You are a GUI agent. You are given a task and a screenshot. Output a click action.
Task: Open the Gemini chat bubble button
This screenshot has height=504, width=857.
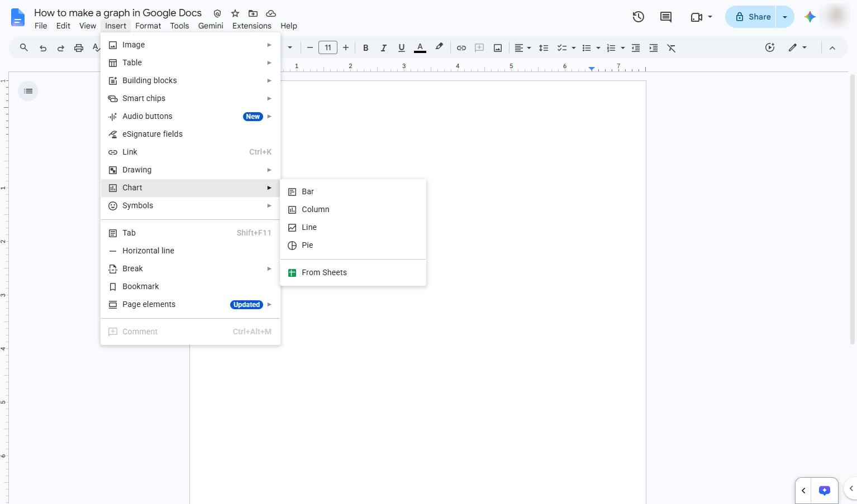pos(825,491)
